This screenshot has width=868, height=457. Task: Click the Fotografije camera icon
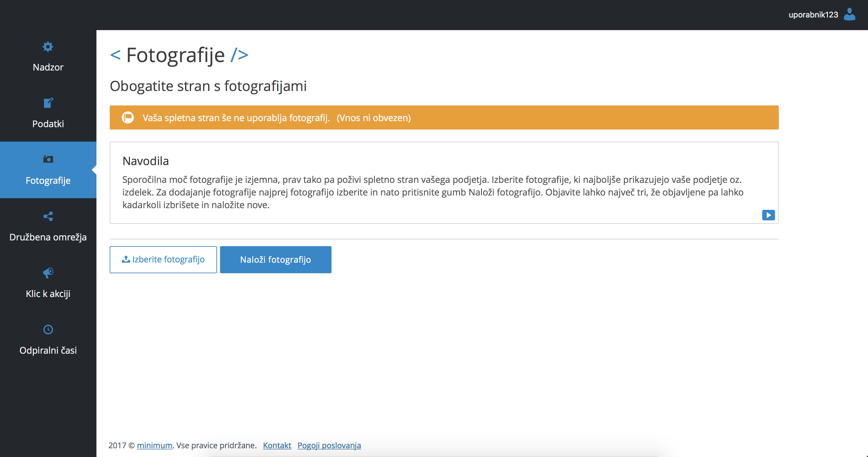coord(48,159)
